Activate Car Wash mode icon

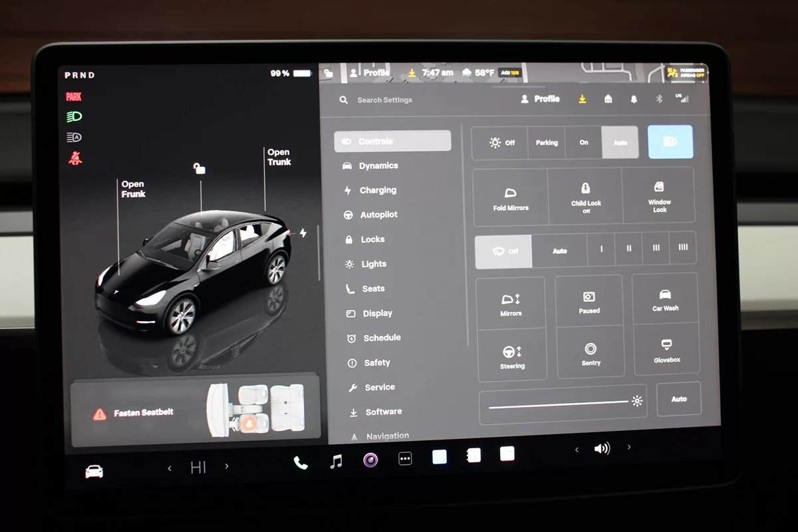pos(665,300)
